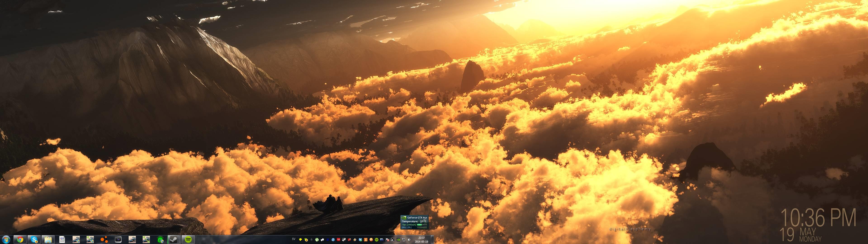Image resolution: width=868 pixels, height=244 pixels.
Task: Launch racing car icon beside the script file
Action: click(76, 240)
